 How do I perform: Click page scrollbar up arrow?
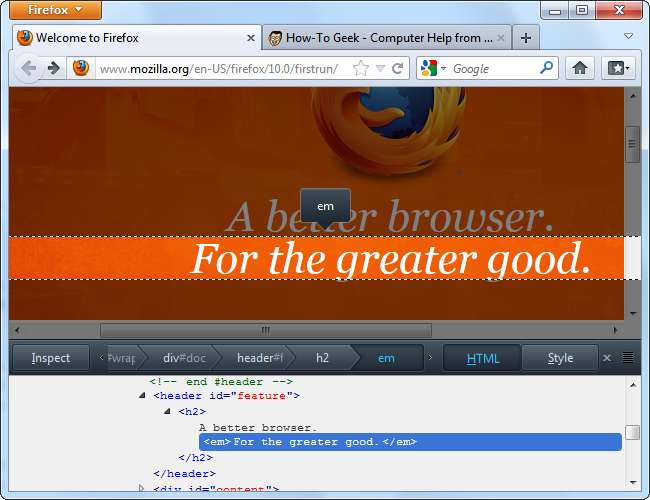[633, 96]
